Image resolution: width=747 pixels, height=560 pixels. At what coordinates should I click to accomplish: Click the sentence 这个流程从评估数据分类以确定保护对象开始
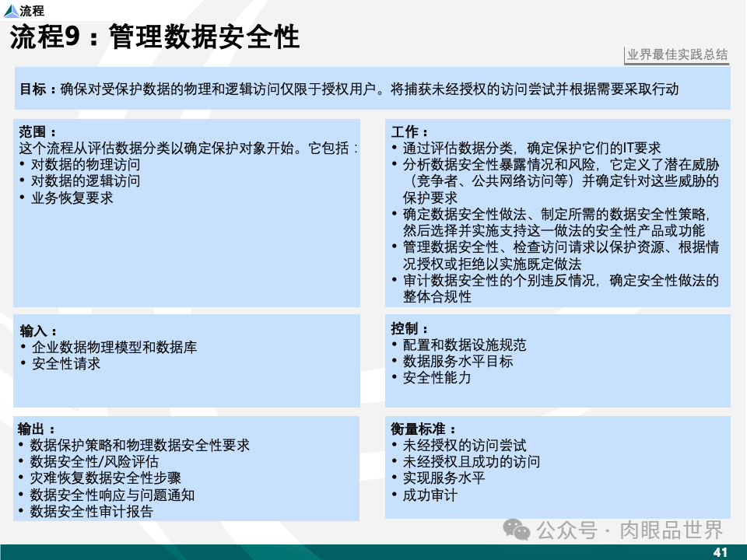pos(156,148)
